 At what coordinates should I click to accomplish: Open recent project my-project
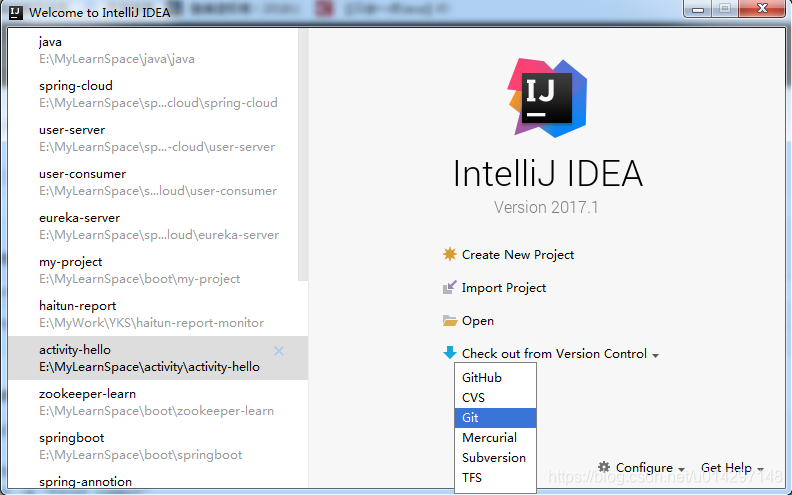pos(153,270)
